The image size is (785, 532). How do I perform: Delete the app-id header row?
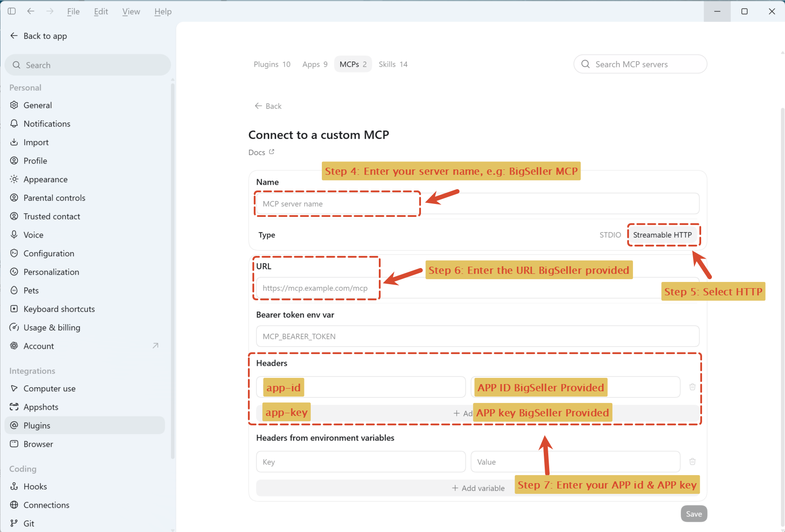pos(692,387)
